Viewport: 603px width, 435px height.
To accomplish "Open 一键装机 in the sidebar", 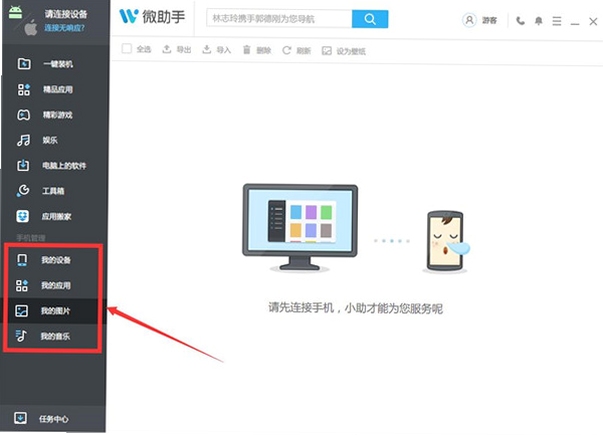I will 54,64.
